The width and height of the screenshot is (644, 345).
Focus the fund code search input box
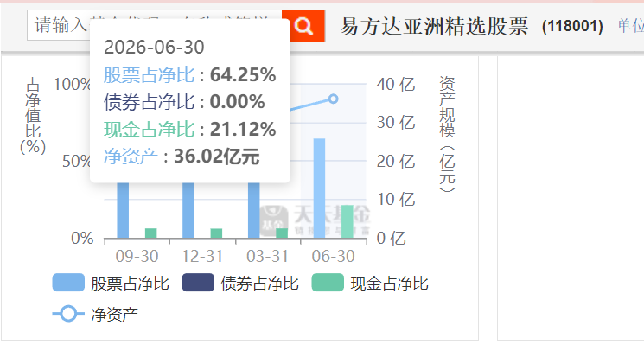coord(155,25)
